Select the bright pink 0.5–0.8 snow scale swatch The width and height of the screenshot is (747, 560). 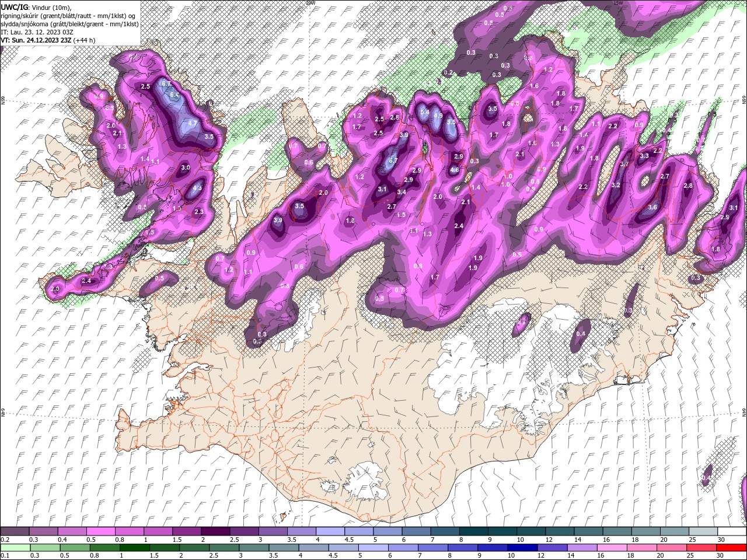point(101,531)
